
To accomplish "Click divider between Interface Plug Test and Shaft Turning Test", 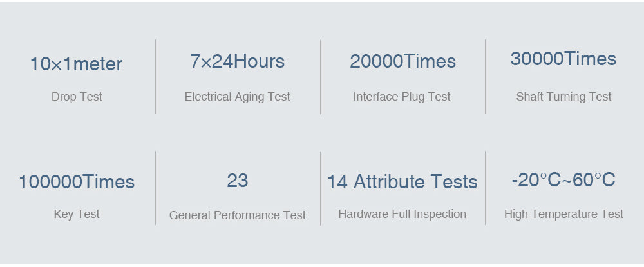I will click(x=485, y=76).
